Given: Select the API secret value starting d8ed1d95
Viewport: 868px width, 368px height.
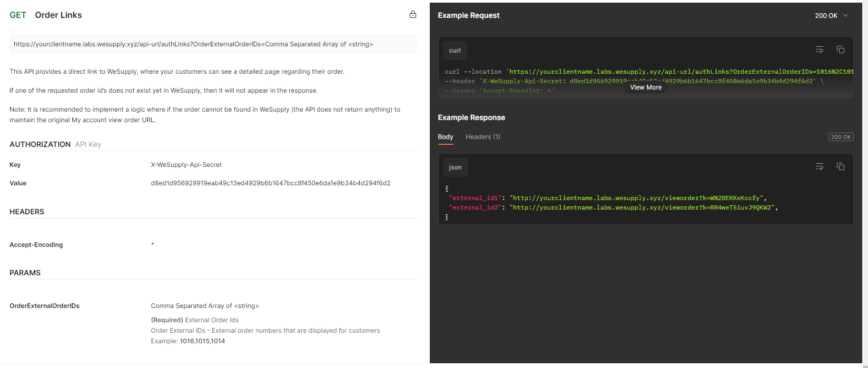Looking at the screenshot, I should pyautogui.click(x=271, y=183).
